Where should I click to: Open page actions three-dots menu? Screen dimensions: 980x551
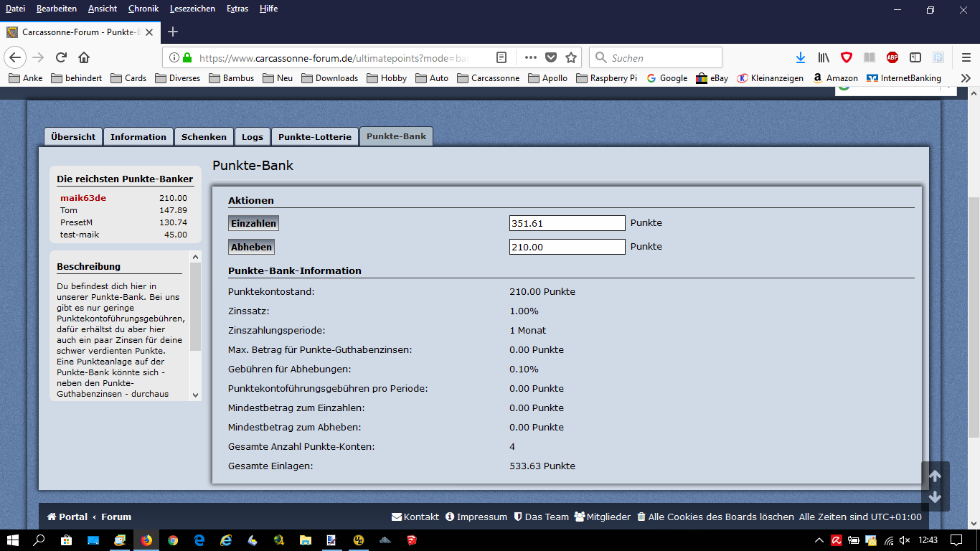point(530,57)
